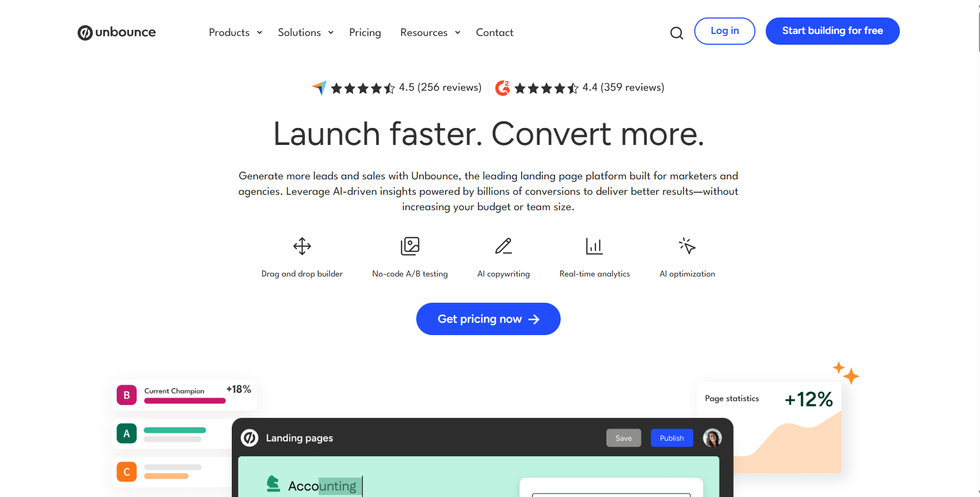This screenshot has height=497, width=980.
Task: Click the No-code A/B testing label
Action: click(410, 274)
